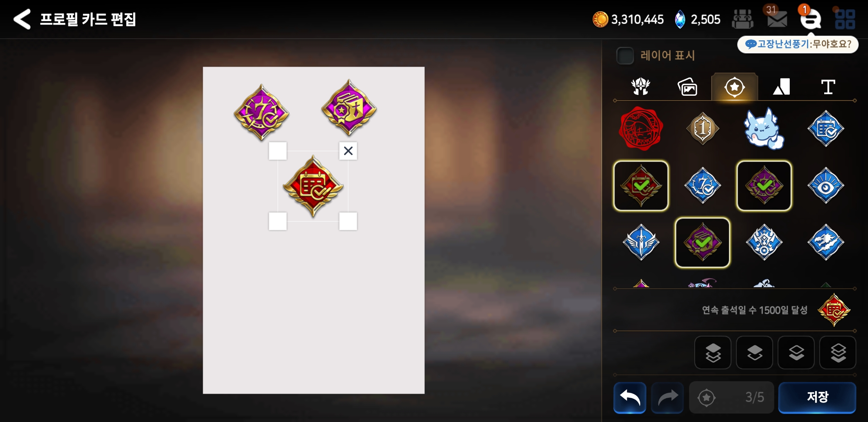This screenshot has width=868, height=422.
Task: Bring selected layer to front
Action: (713, 352)
